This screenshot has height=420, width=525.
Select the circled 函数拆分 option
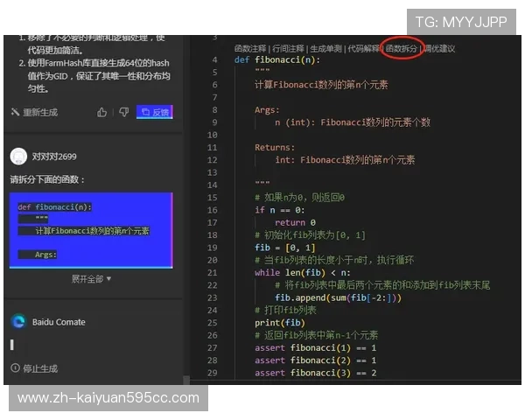402,48
